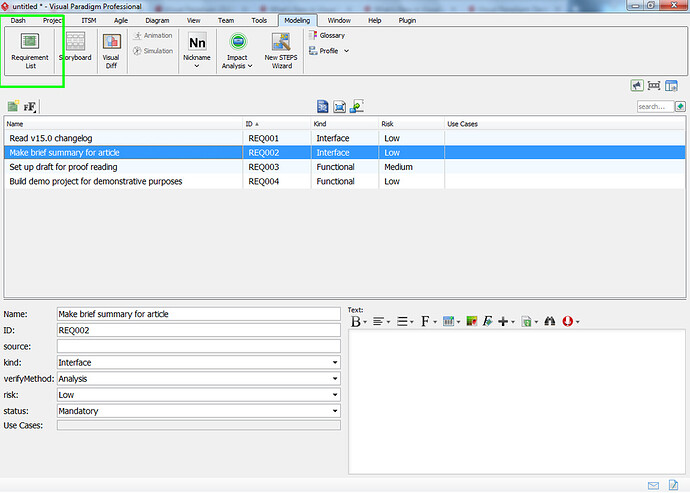
Task: Click the ID input field showing REQ002
Action: tap(198, 330)
